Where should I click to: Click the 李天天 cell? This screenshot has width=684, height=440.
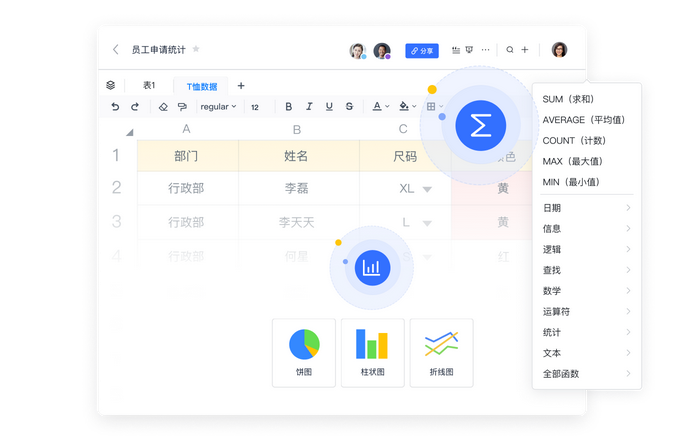click(299, 222)
